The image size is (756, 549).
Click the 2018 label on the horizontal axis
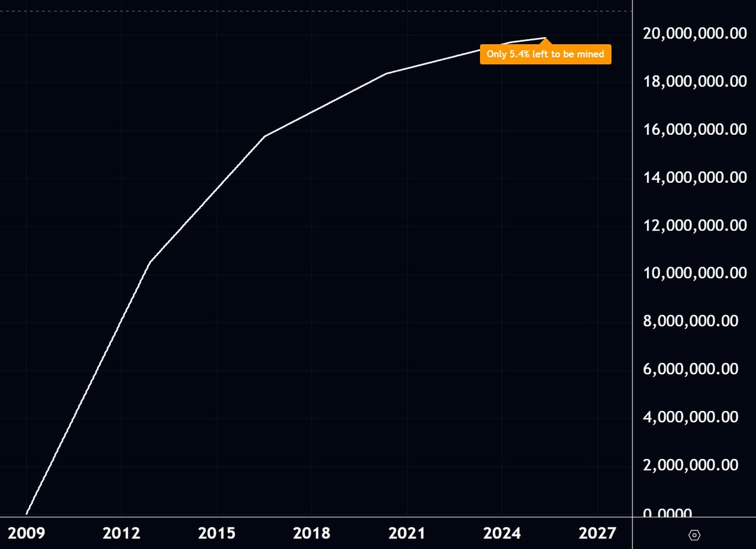coord(312,533)
